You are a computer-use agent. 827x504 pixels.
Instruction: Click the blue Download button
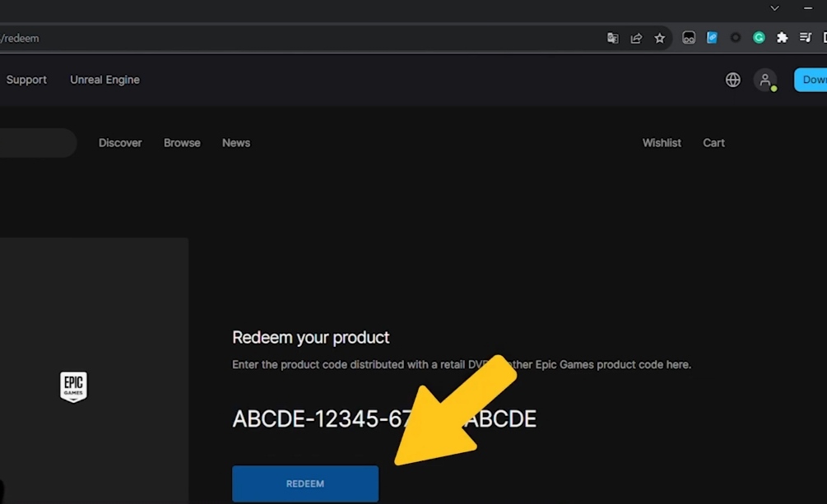coord(811,80)
